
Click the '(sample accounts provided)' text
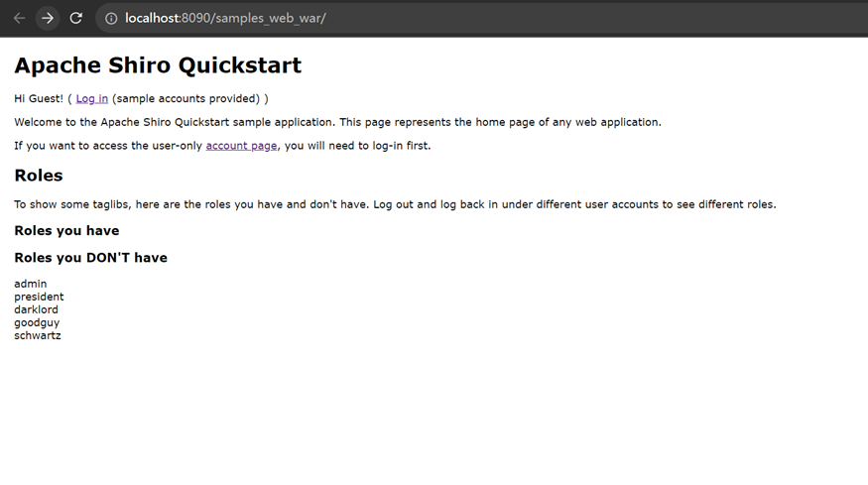click(186, 98)
